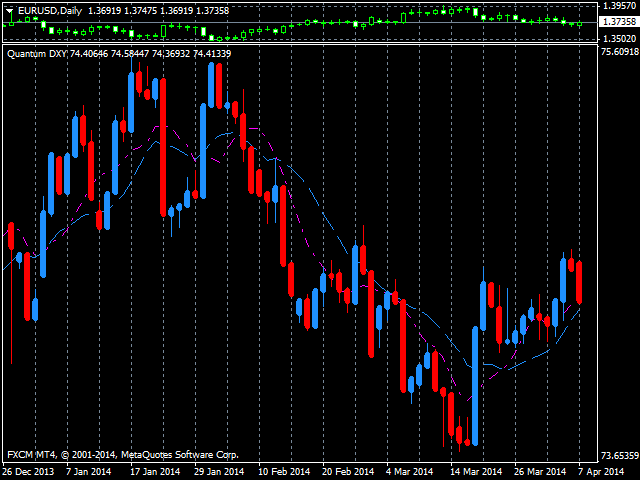Click the 14 Mar 2014 date label
640x480 pixels.
(476, 472)
